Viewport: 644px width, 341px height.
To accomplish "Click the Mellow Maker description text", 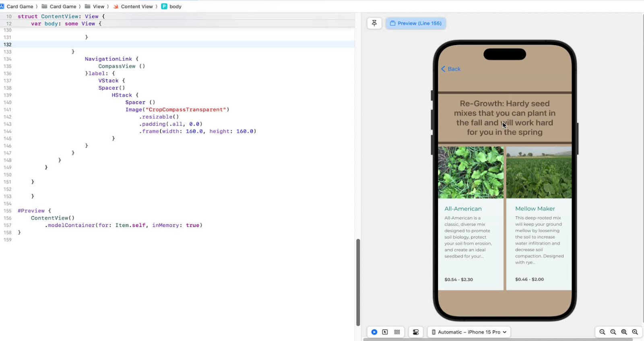I will click(x=539, y=240).
